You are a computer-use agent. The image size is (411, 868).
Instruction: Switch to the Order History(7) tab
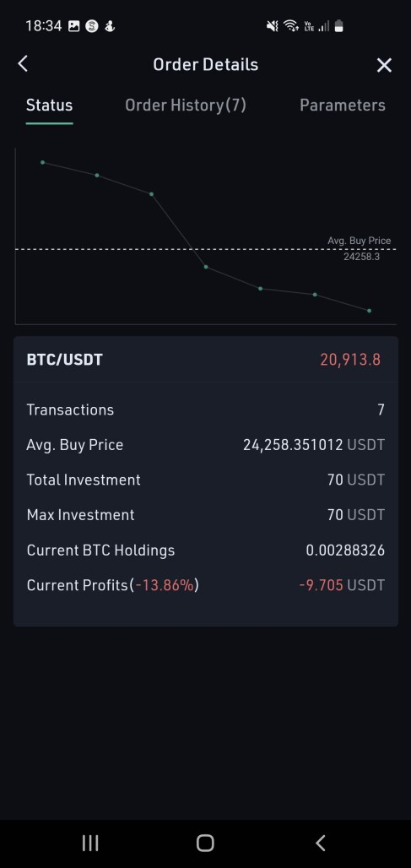click(186, 106)
